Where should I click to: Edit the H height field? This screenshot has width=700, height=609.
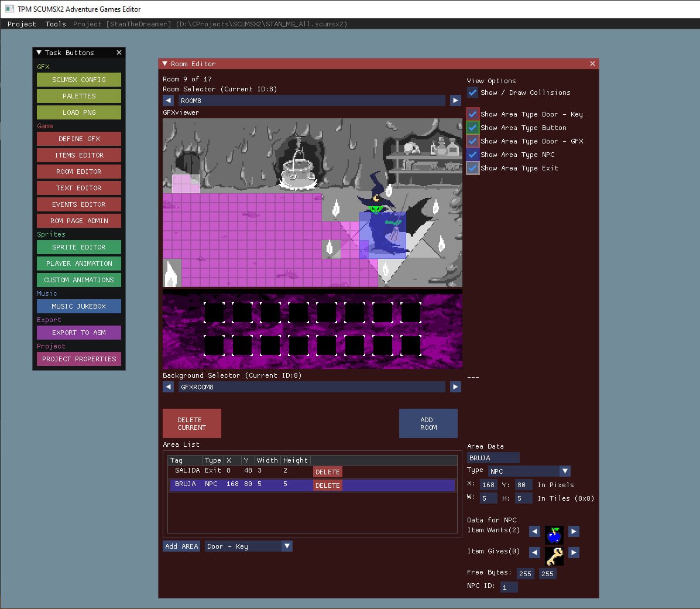524,498
